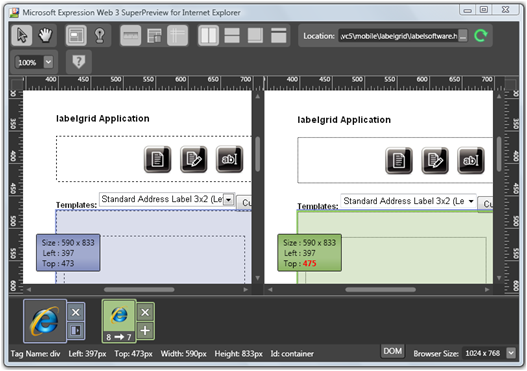
Task: Click 'labelgrid Application' heading in right preview
Action: tap(344, 120)
